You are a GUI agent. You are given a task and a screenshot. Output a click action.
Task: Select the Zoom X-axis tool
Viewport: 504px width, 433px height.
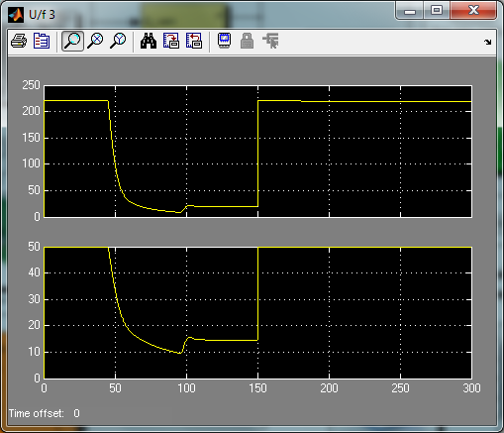(x=95, y=41)
